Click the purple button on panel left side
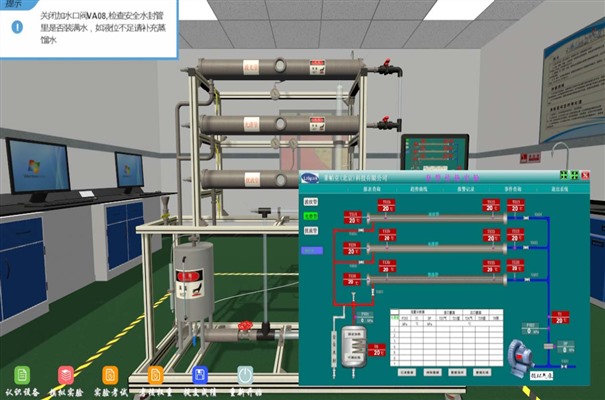This screenshot has width=605, height=400. tap(312, 250)
